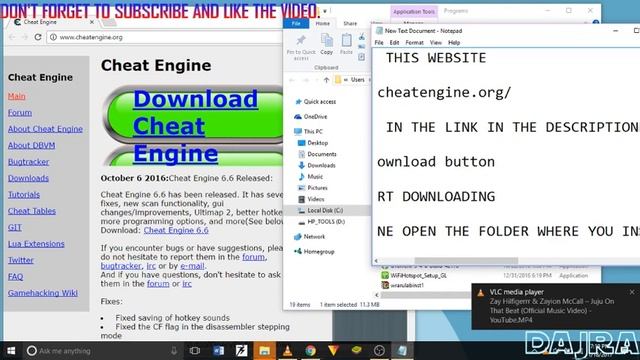Switch to the Home ribbon tab in Explorer
The height and width of the screenshot is (360, 640).
pos(322,23)
